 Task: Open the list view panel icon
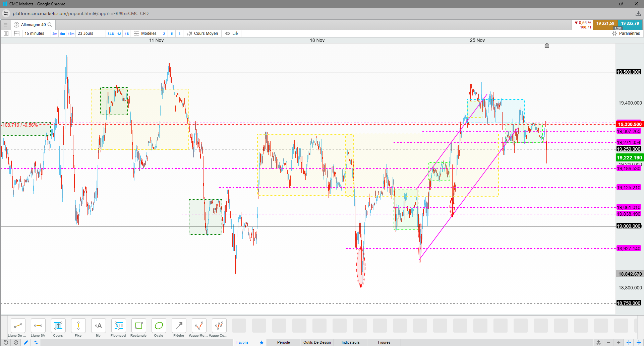[6, 33]
